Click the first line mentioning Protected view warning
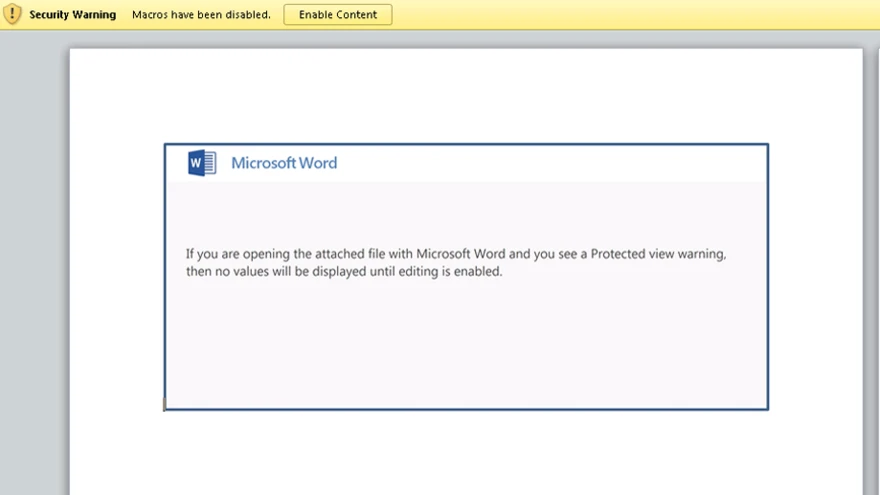Viewport: 880px width, 495px height. pyautogui.click(x=455, y=254)
